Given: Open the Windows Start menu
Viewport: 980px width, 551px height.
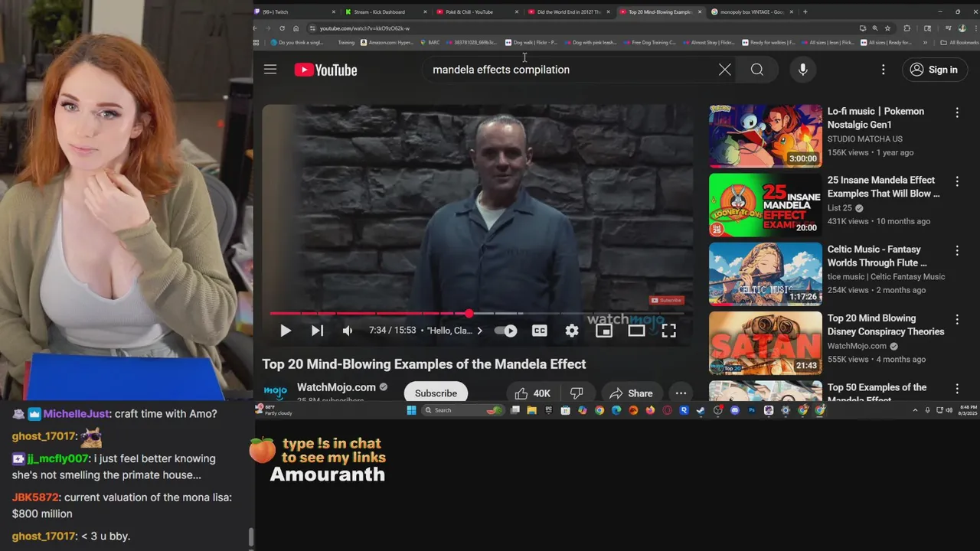Looking at the screenshot, I should (x=411, y=410).
